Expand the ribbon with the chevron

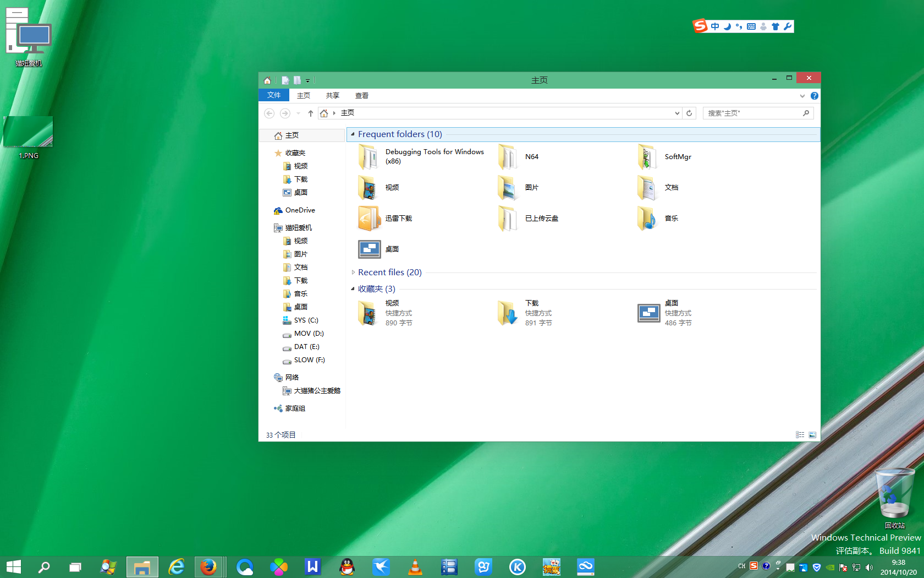(x=802, y=96)
